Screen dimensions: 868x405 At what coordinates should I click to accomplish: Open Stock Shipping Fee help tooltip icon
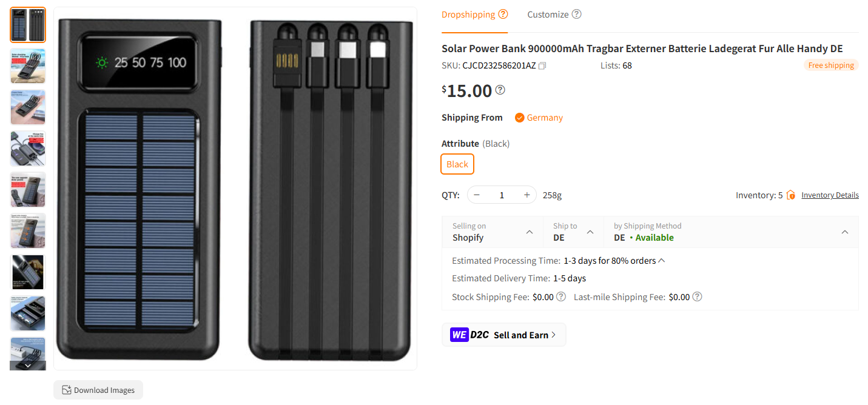(560, 297)
